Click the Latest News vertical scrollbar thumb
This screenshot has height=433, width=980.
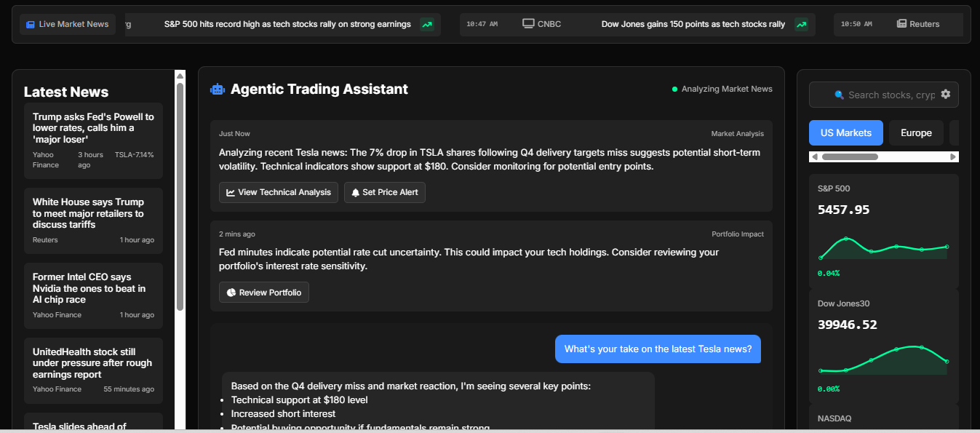point(180,196)
